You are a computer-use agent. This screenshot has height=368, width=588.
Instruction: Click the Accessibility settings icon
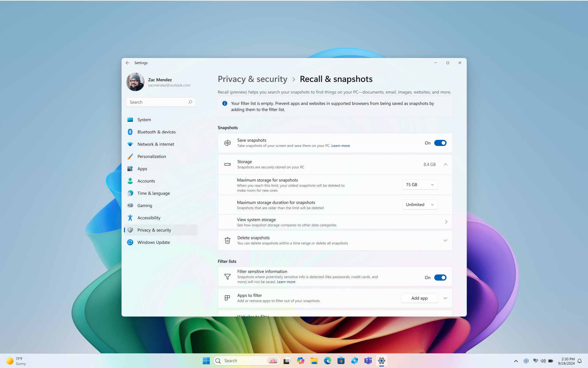[x=130, y=217]
